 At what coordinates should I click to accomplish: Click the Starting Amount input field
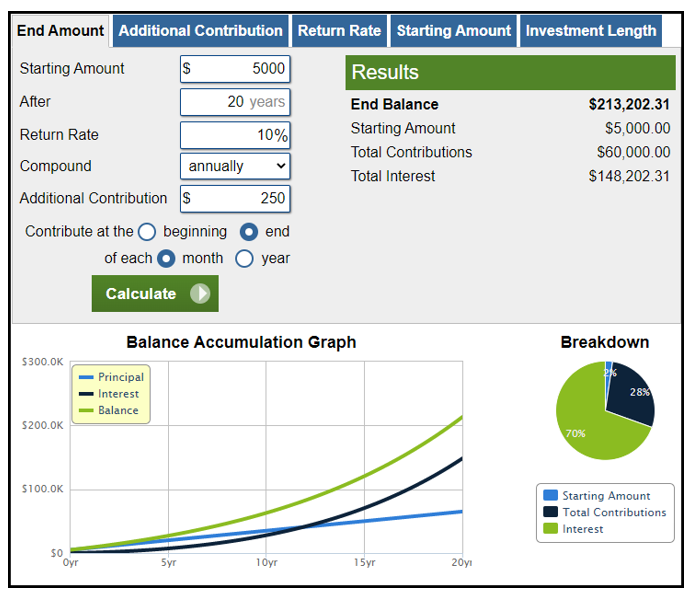[x=235, y=69]
